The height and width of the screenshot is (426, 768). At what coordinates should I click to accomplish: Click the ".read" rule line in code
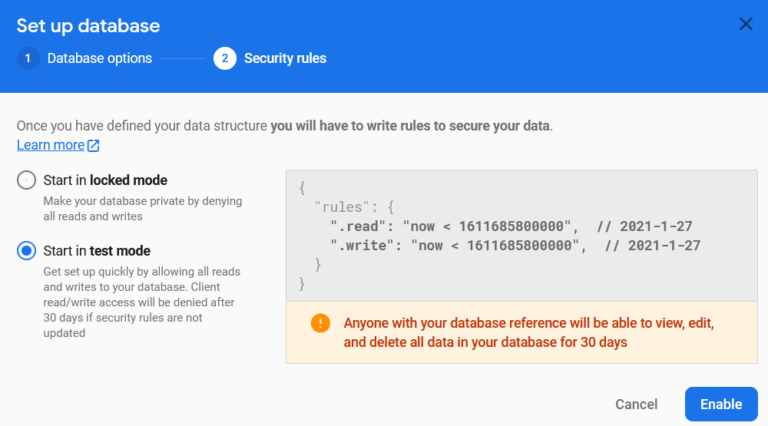(511, 226)
